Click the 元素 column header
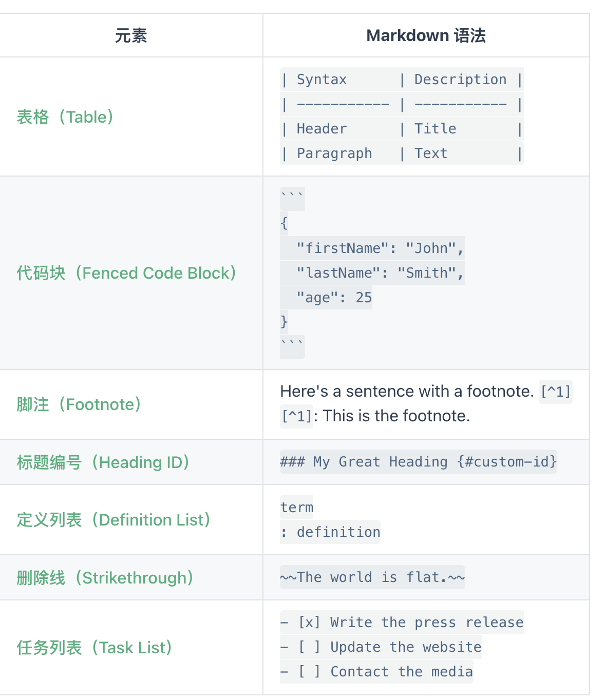Screen dimensions: 604x700 [131, 35]
